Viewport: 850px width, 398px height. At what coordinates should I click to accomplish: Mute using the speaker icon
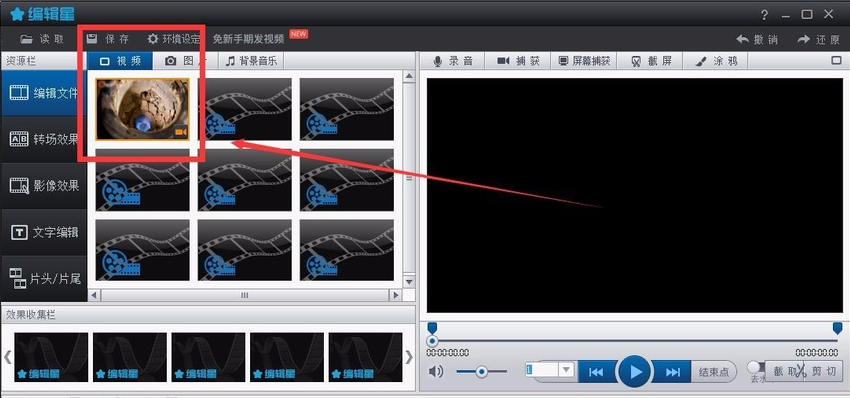tap(436, 371)
